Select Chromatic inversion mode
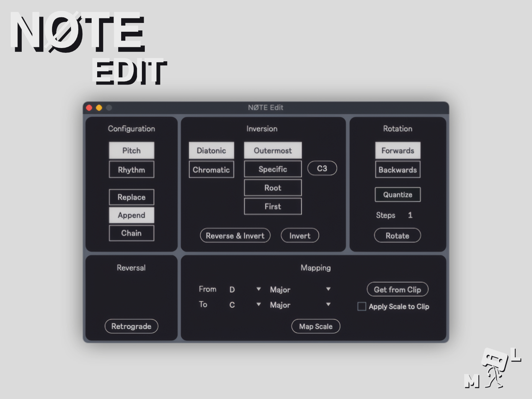The width and height of the screenshot is (532, 399). [x=211, y=170]
